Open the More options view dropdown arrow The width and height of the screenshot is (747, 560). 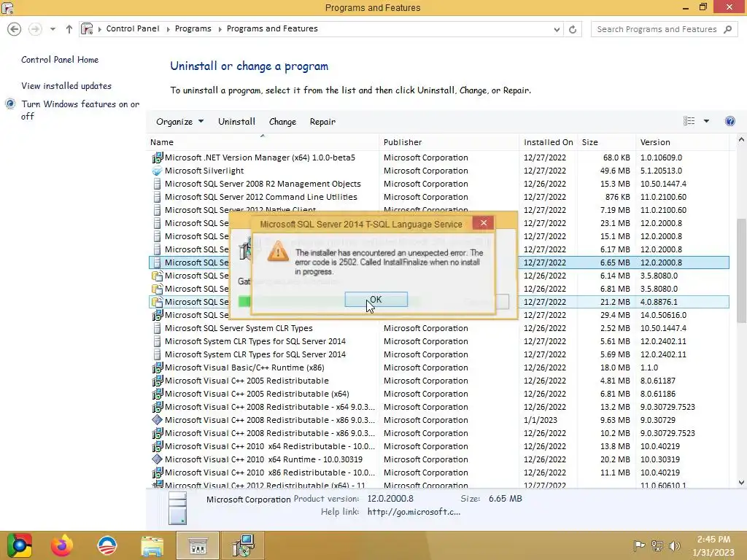(x=706, y=121)
